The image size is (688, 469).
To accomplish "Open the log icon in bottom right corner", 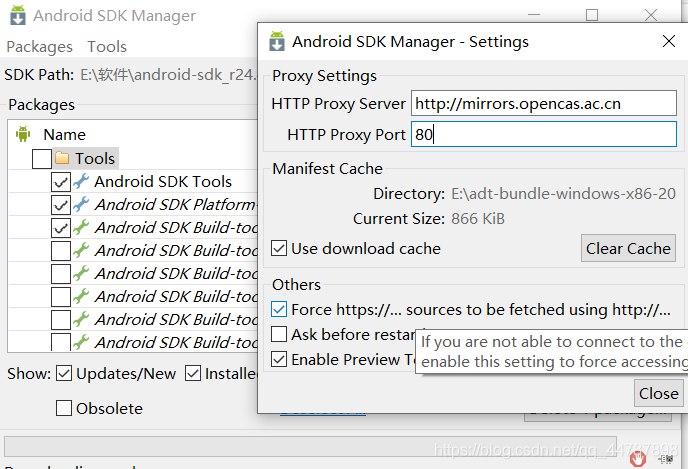I will pos(666,459).
